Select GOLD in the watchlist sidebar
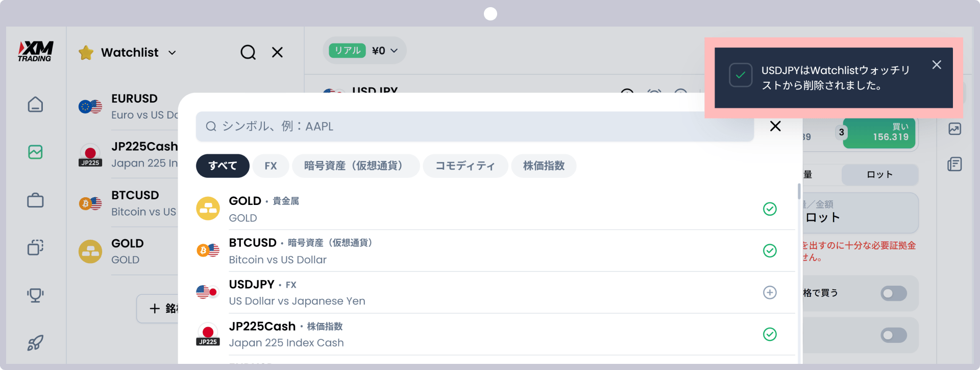The width and height of the screenshot is (980, 370). 128,251
